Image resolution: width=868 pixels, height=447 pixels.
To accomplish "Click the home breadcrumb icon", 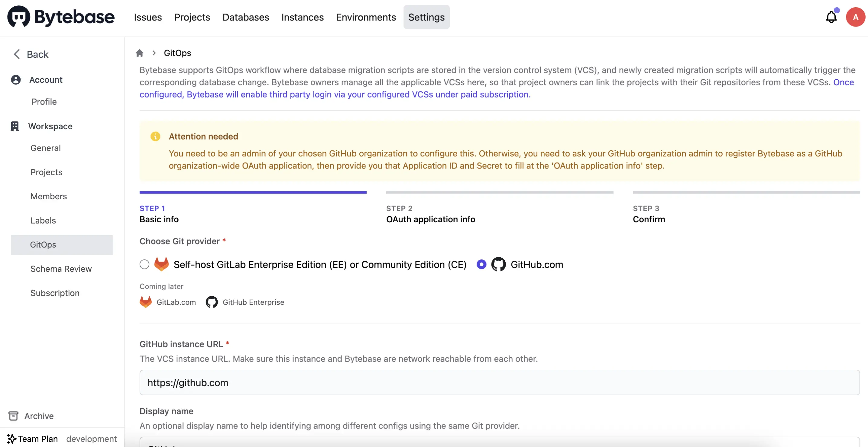I will point(140,53).
